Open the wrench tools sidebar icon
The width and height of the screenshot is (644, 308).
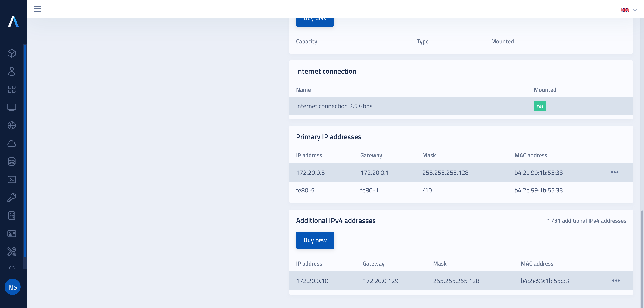coord(12,251)
